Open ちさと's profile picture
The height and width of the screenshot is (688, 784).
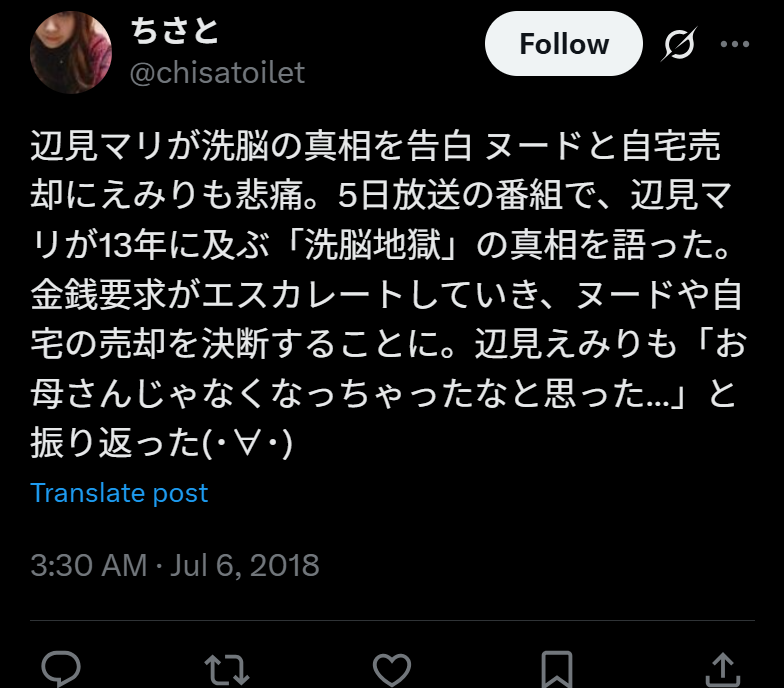point(71,52)
